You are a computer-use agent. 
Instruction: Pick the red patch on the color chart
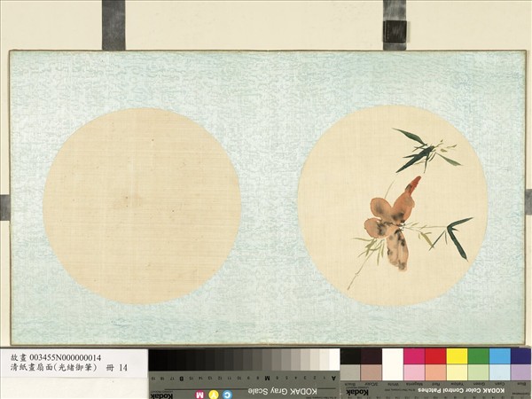434,356
